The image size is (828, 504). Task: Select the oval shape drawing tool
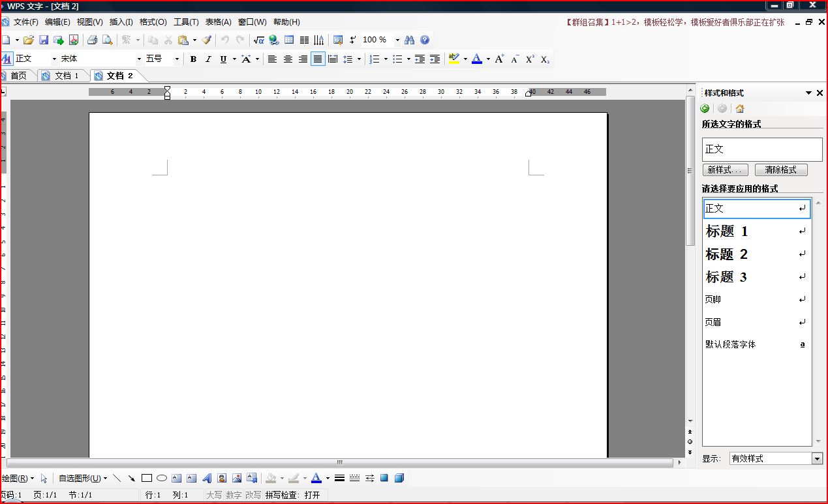tap(162, 478)
